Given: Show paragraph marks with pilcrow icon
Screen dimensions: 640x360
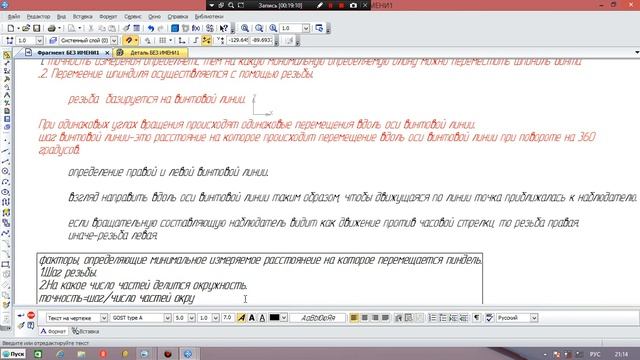Looking at the screenshot, I should (476, 318).
